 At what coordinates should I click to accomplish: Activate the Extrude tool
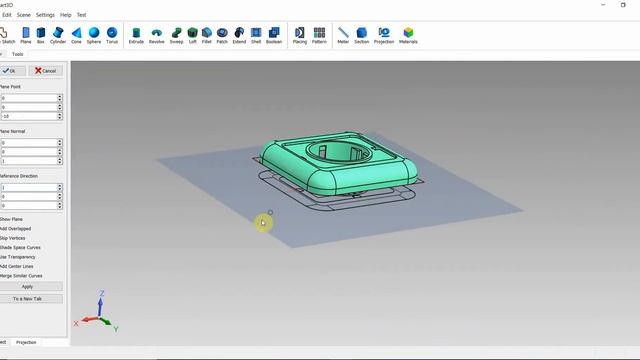136,35
